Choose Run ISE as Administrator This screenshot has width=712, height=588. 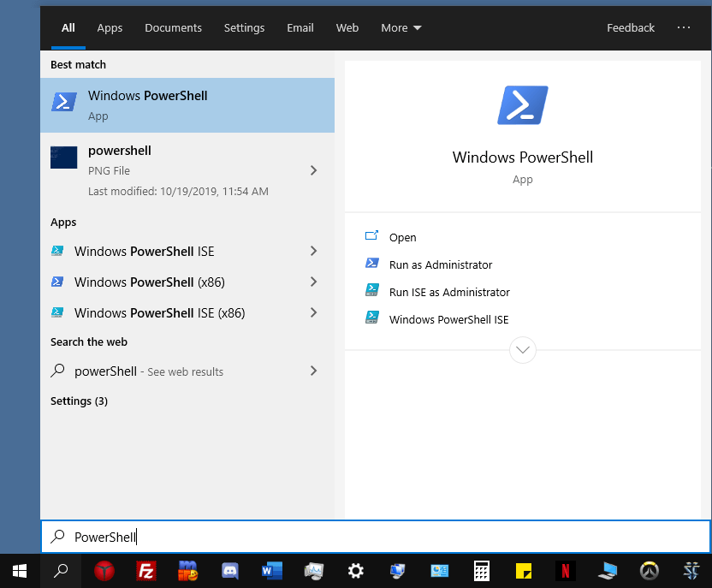pos(449,292)
